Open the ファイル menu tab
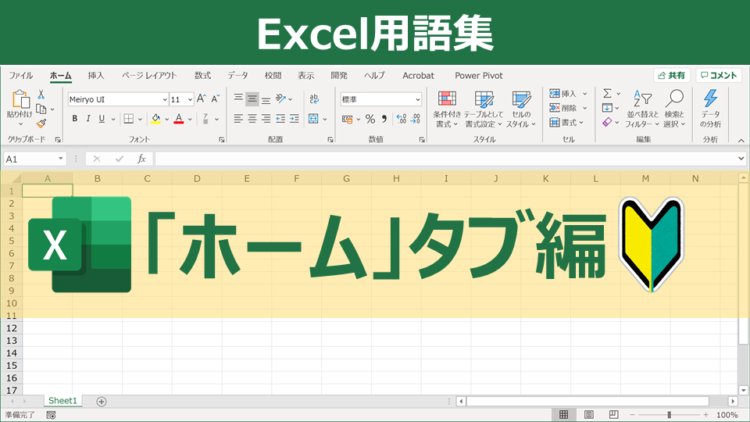The width and height of the screenshot is (750, 422). (21, 76)
